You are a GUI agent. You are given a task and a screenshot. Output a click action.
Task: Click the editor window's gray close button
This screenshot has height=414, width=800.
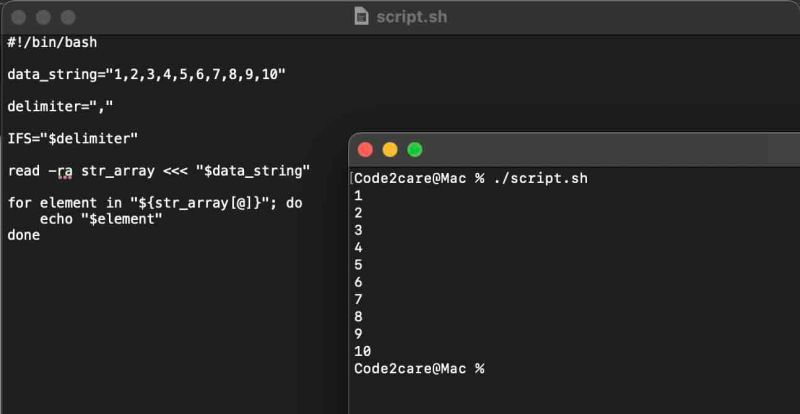18,17
